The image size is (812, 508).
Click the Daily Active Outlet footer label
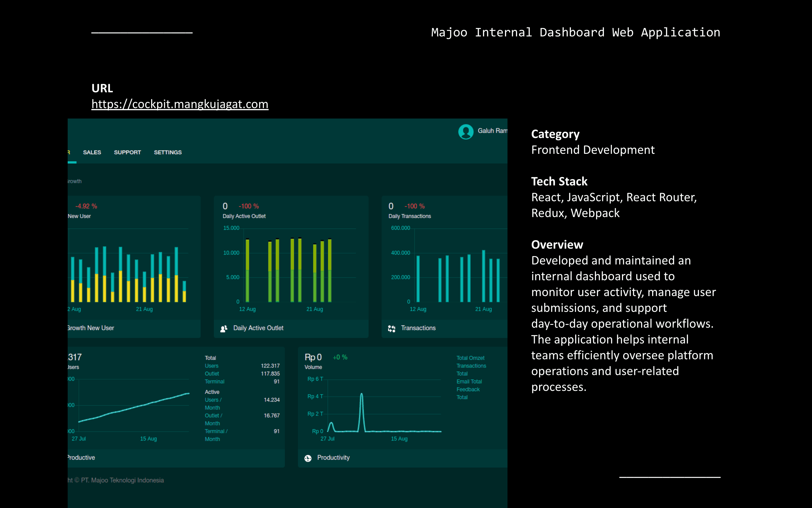pos(258,328)
